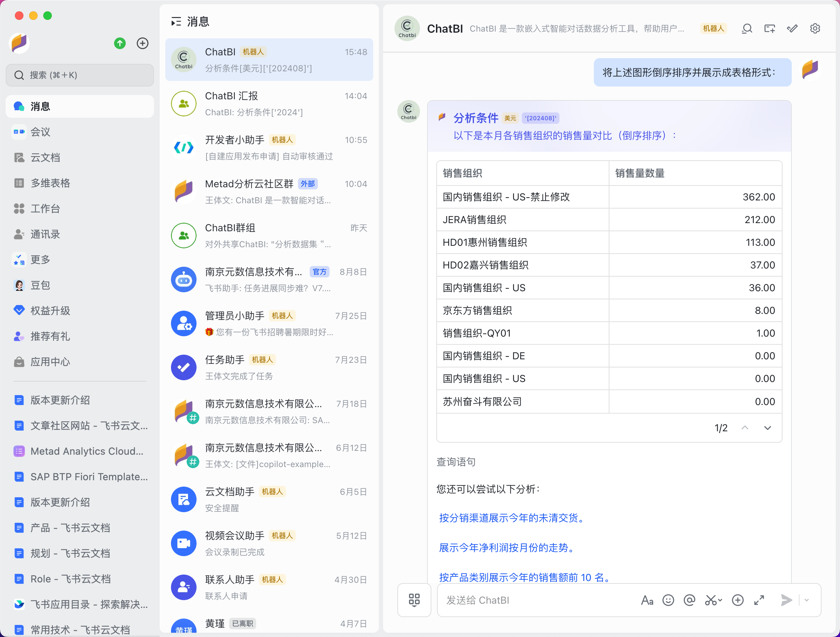This screenshot has height=637, width=840.
Task: Open 推荐有礼 in the sidebar
Action: click(80, 336)
